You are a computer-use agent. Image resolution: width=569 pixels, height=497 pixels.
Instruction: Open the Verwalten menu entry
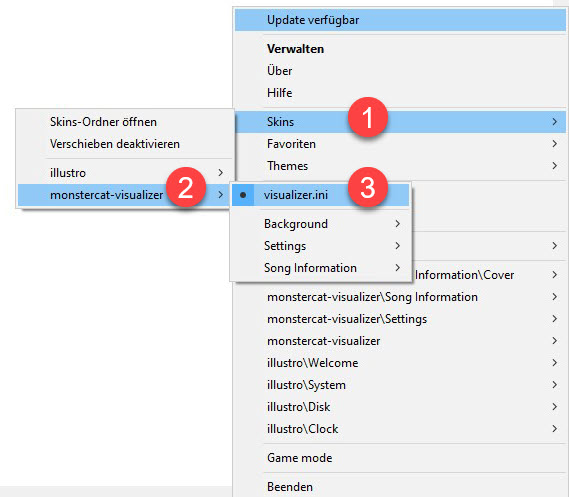pos(400,49)
